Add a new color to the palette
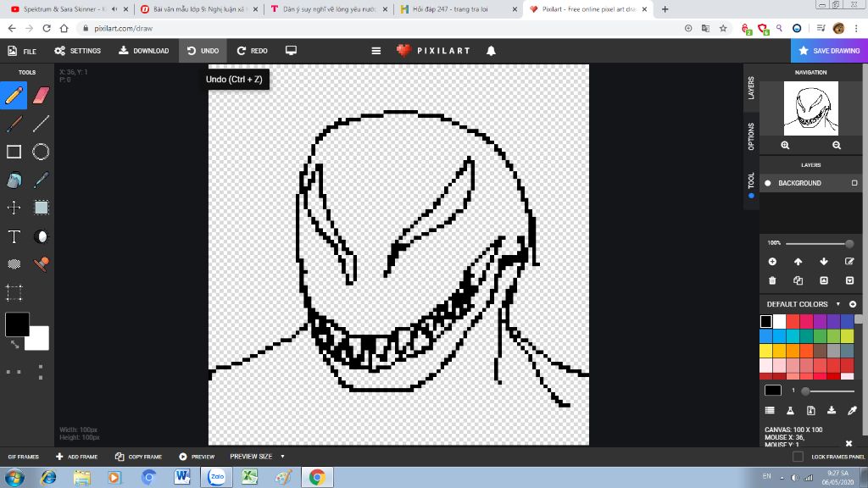 [x=853, y=304]
